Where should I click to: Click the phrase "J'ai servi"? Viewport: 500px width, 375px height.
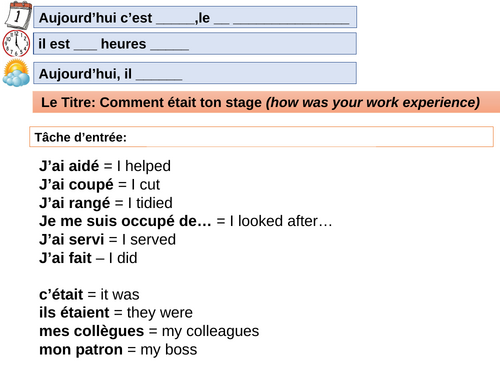point(72,240)
